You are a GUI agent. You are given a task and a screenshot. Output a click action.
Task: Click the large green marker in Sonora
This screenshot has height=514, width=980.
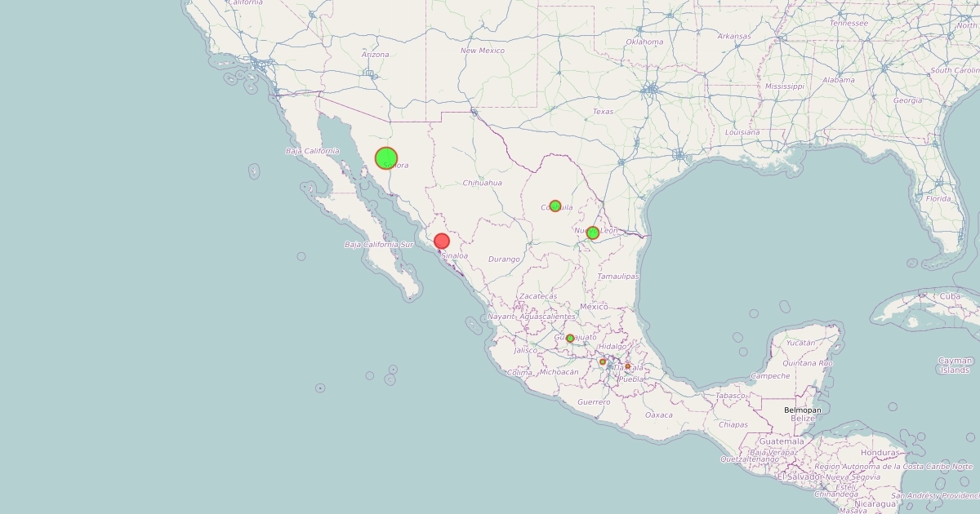[386, 157]
